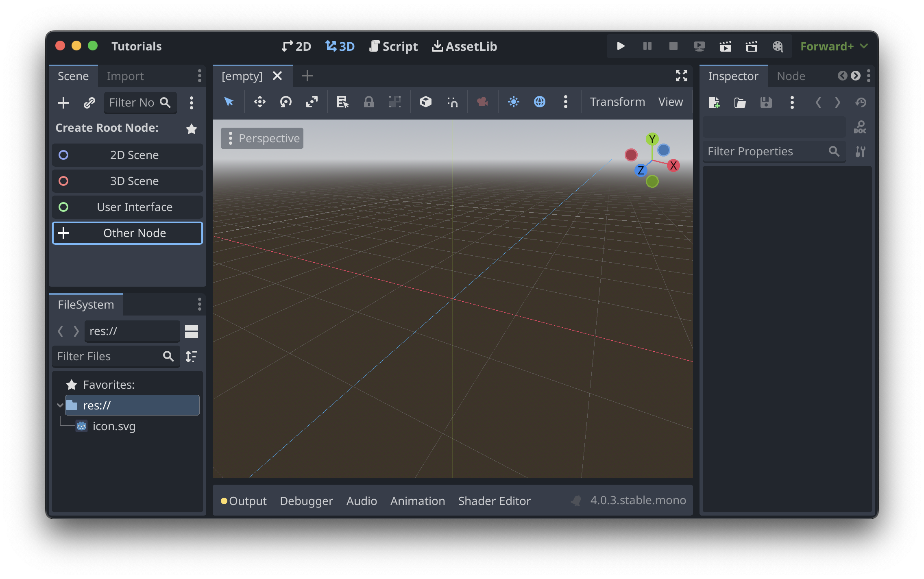Open the preview sun settings
The image size is (924, 579).
(514, 102)
